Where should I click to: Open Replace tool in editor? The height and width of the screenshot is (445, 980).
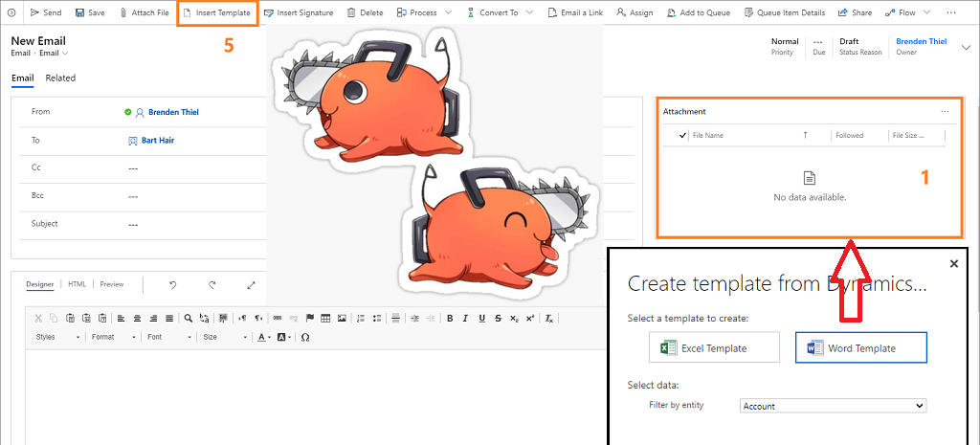[x=204, y=318]
